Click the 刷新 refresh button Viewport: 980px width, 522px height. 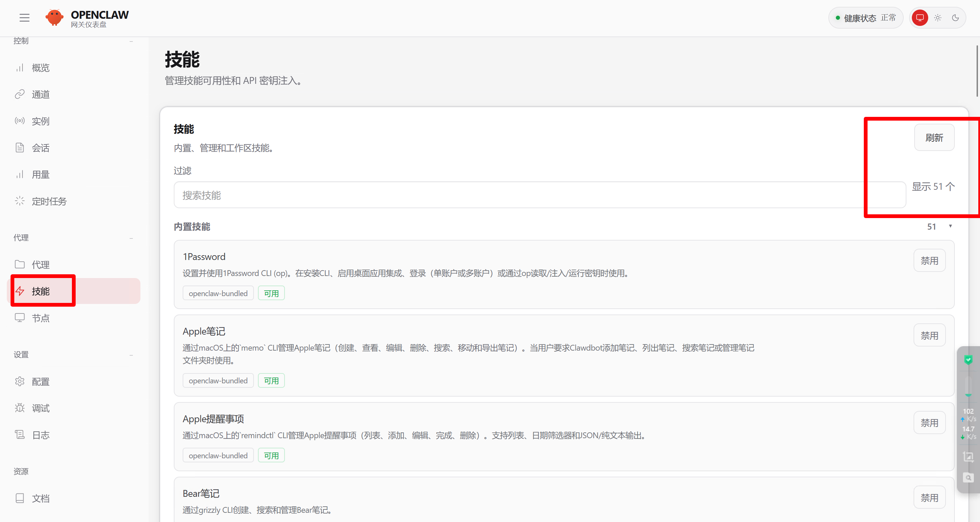pos(934,138)
